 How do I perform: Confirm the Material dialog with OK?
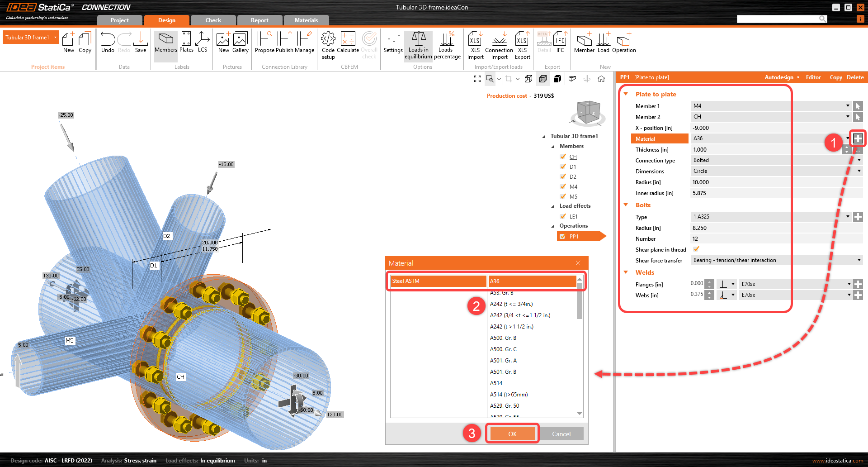click(512, 434)
